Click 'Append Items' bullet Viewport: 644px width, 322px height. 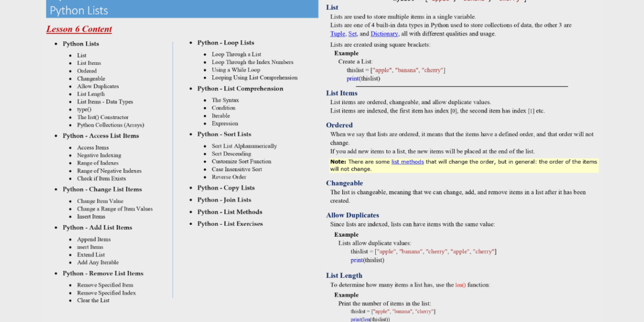click(94, 240)
